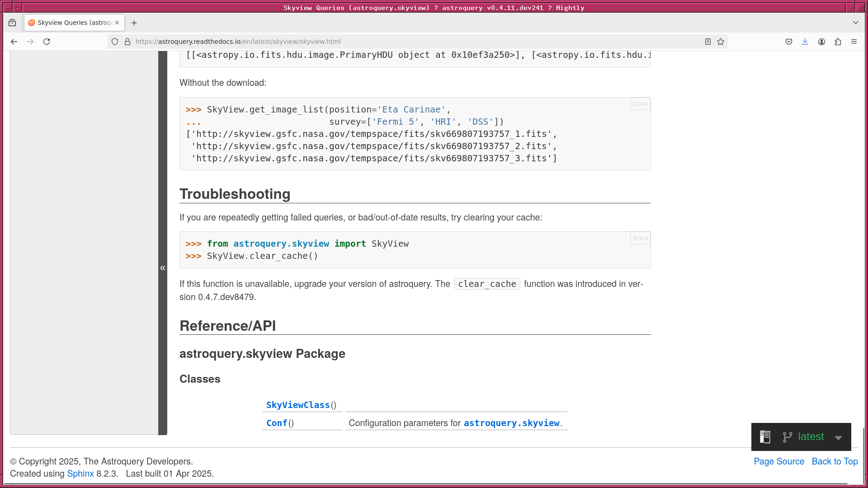868x488 pixels.
Task: Open the SkyViewClass reference link
Action: (x=298, y=405)
